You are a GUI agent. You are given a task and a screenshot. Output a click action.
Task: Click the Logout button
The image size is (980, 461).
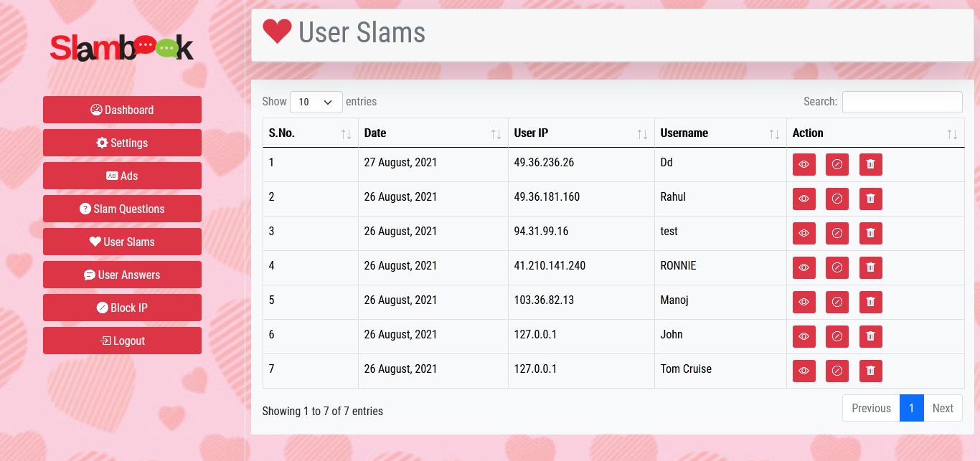[x=122, y=341]
